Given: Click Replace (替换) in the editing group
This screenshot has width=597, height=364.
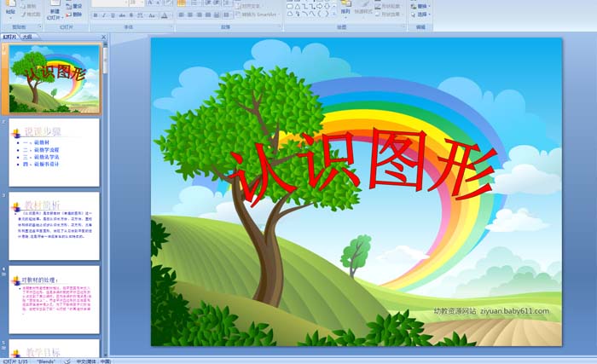Looking at the screenshot, I should click(420, 7).
